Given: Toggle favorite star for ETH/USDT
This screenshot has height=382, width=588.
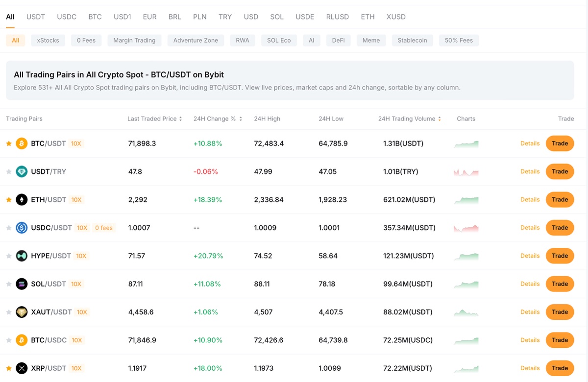Looking at the screenshot, I should click(9, 200).
